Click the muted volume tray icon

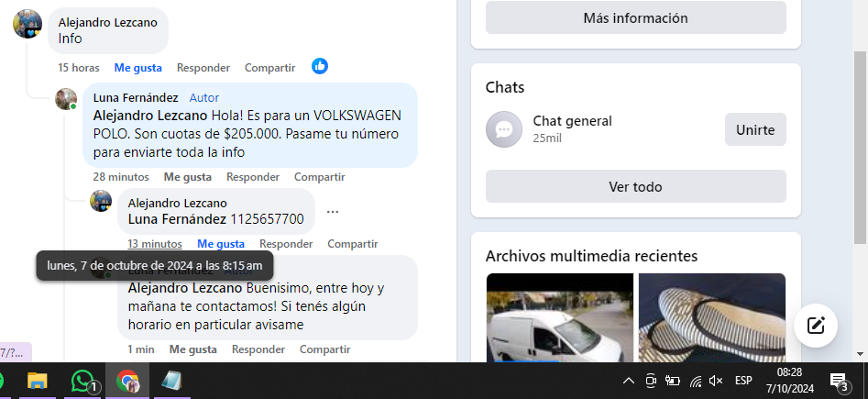click(x=716, y=381)
